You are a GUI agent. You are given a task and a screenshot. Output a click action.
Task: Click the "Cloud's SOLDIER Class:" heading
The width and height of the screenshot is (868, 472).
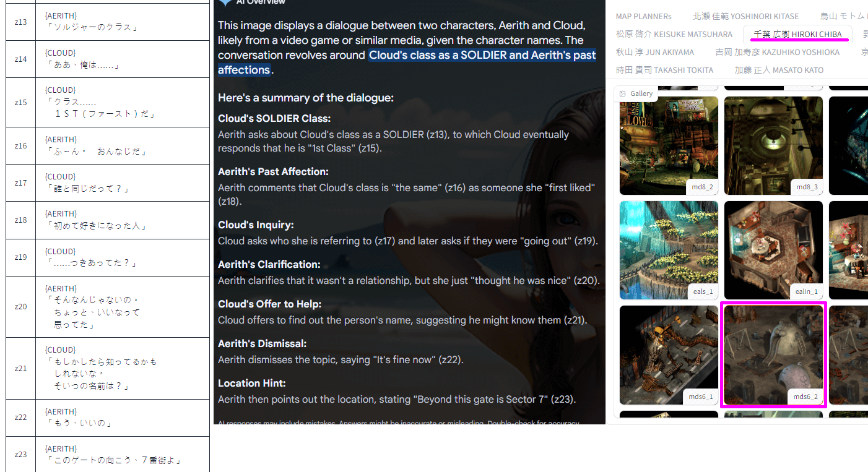[274, 118]
